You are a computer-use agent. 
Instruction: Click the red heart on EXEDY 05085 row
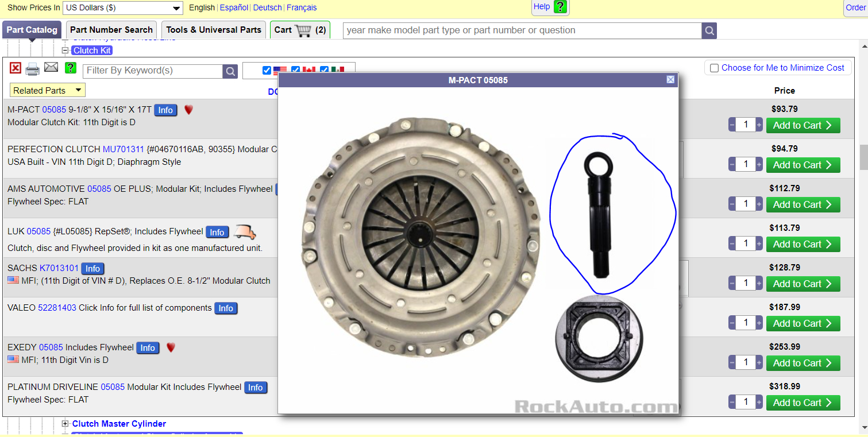tap(171, 347)
